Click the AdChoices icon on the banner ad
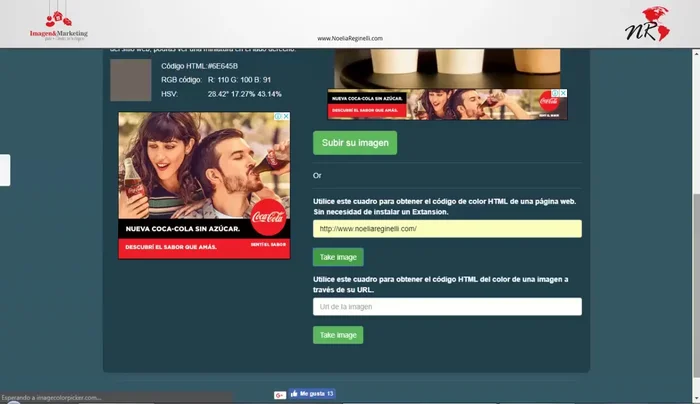 coord(554,93)
